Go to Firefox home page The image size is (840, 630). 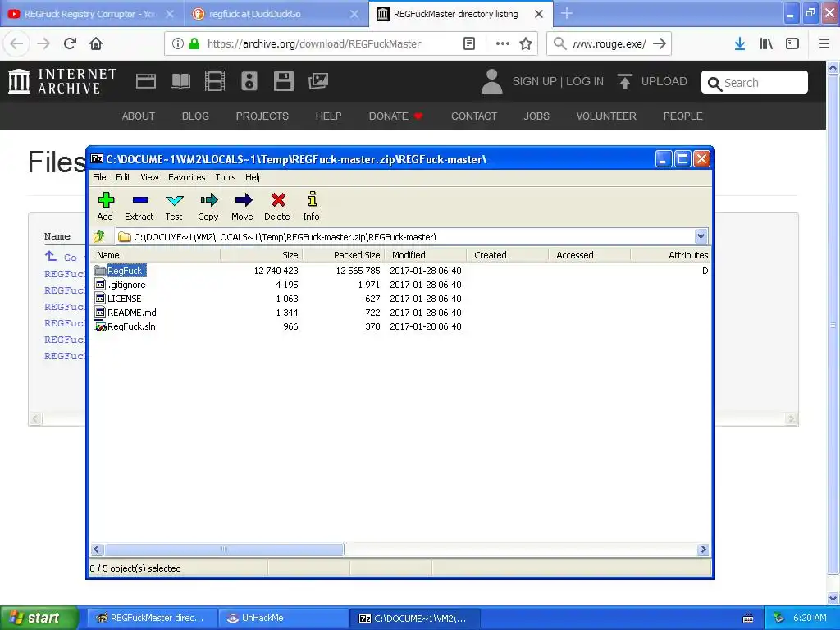[x=96, y=43]
